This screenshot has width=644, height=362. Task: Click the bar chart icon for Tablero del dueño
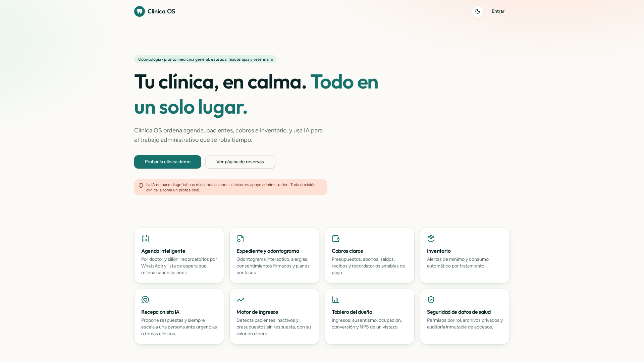[x=336, y=300]
